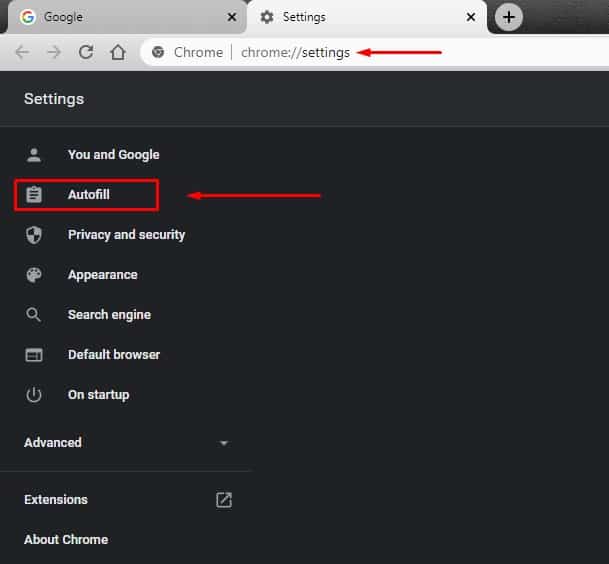Click the power icon beside On startup
This screenshot has height=564, width=609.
34,395
